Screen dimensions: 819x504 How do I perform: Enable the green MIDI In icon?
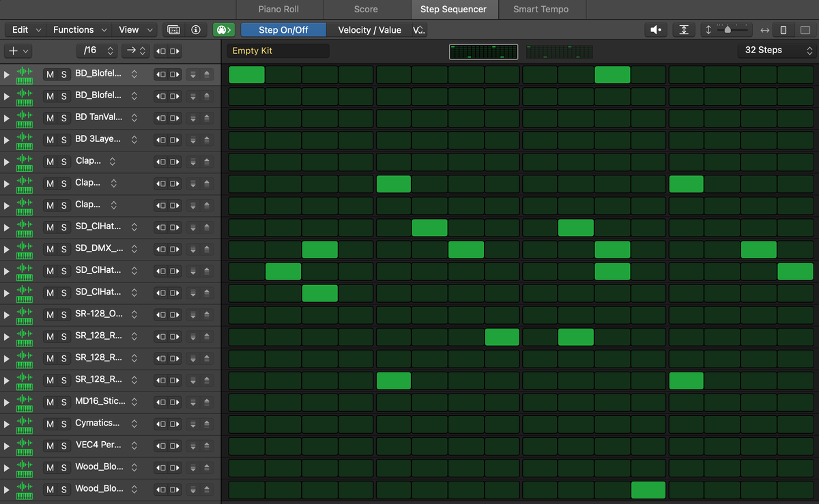[x=223, y=30]
